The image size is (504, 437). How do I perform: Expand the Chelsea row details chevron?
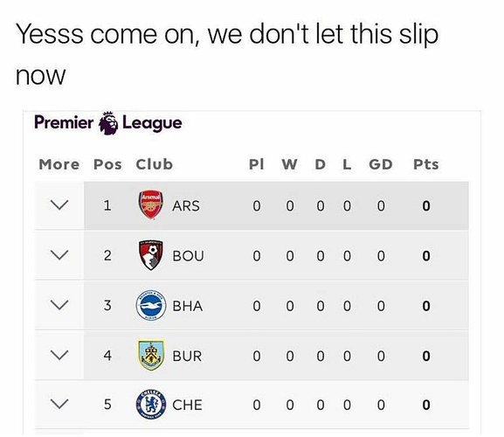59,404
